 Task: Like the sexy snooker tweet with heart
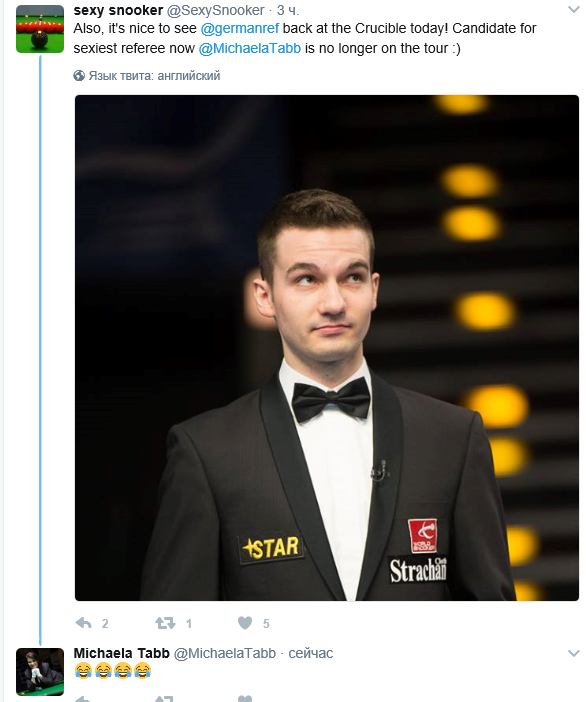(x=244, y=623)
